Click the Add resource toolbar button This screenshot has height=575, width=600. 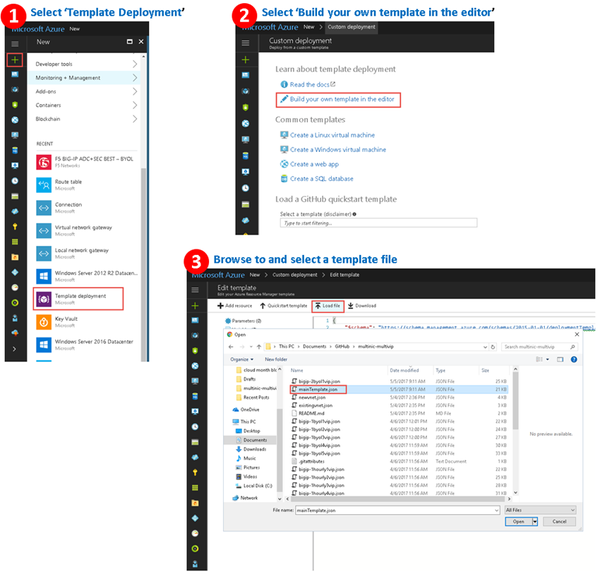point(235,306)
